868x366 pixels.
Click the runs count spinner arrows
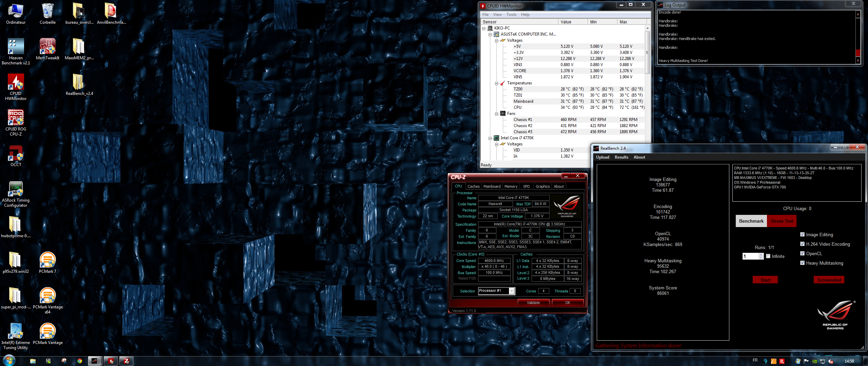pyautogui.click(x=761, y=256)
